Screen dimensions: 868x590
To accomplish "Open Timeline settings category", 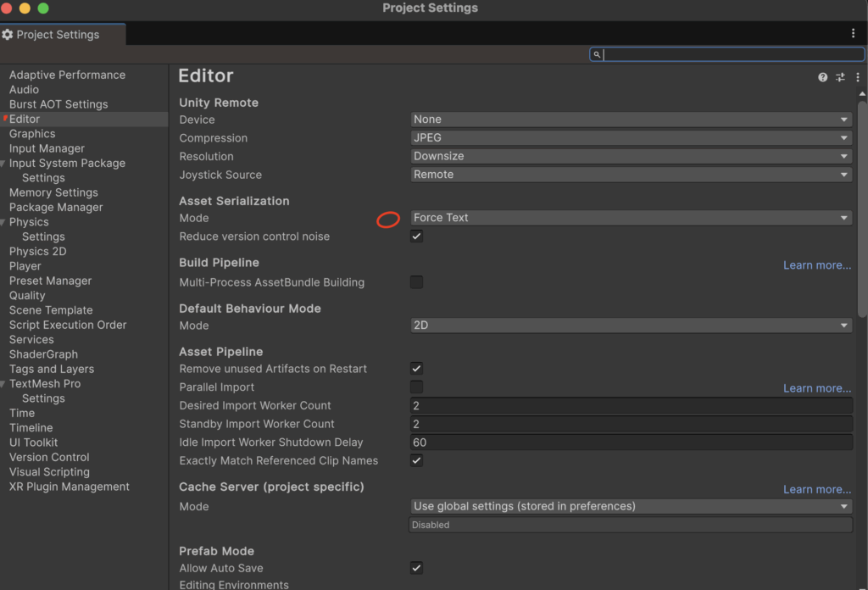I will click(x=31, y=428).
